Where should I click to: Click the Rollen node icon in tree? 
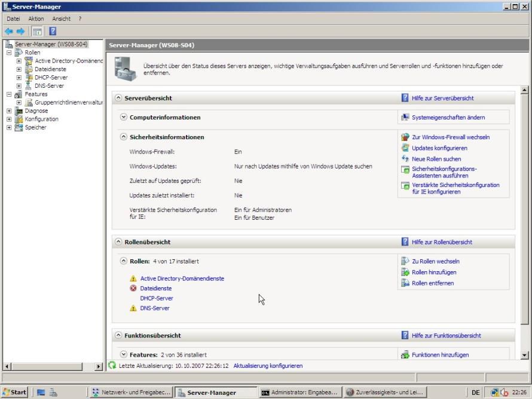[19, 53]
